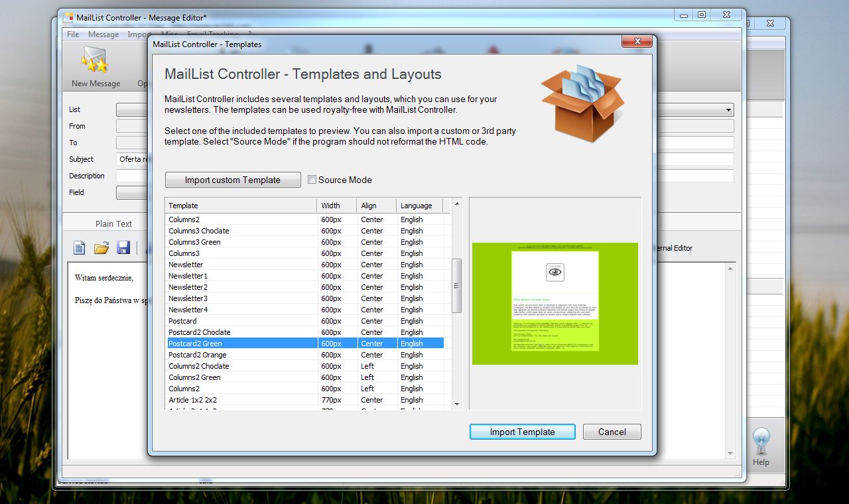Click the template list scrollbar thumb
This screenshot has width=849, height=504.
point(456,286)
